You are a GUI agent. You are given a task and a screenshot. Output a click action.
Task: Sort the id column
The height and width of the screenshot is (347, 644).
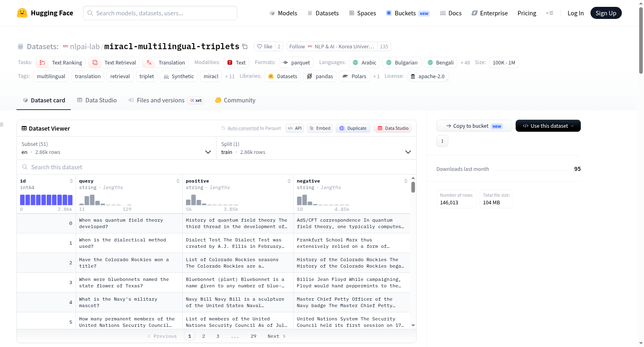point(71,181)
